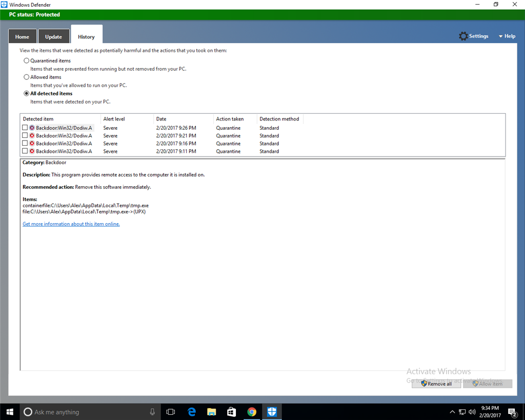
Task: Click the History tab
Action: coord(86,35)
